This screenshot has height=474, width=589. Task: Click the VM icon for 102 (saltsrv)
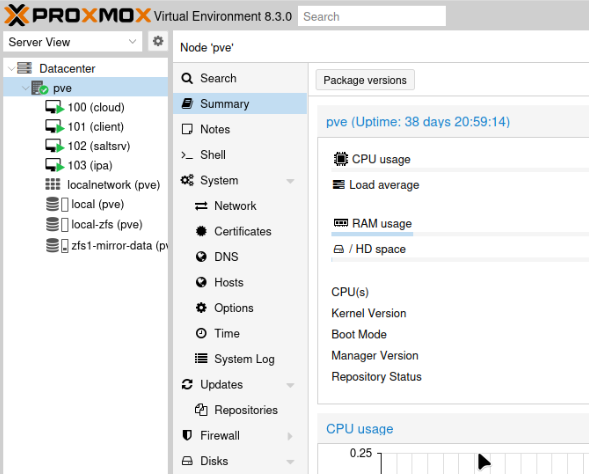click(55, 146)
